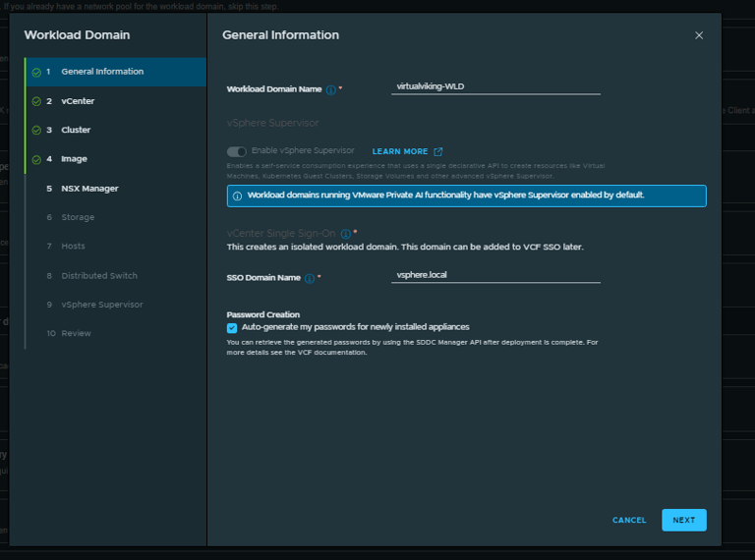This screenshot has height=560, width=755.
Task: Open the Image step in the wizard
Action: coord(74,159)
